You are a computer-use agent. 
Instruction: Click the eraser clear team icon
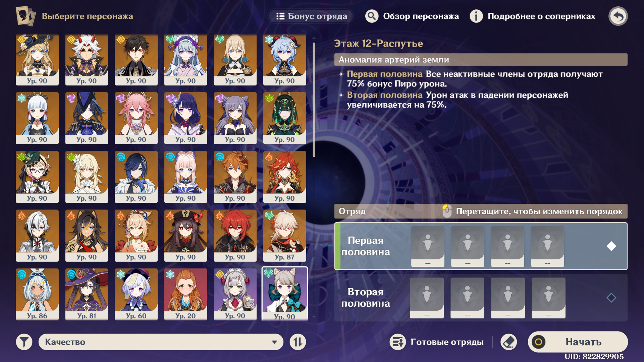click(508, 342)
